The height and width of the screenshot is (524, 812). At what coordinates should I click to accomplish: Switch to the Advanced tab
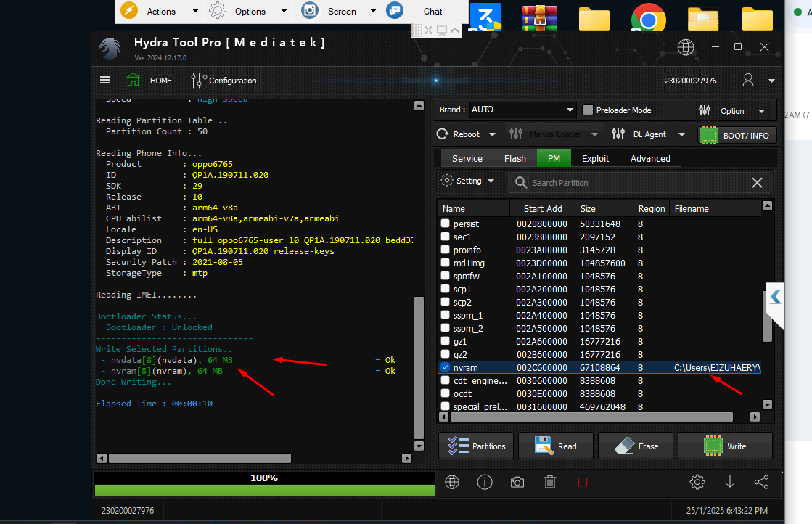point(650,158)
